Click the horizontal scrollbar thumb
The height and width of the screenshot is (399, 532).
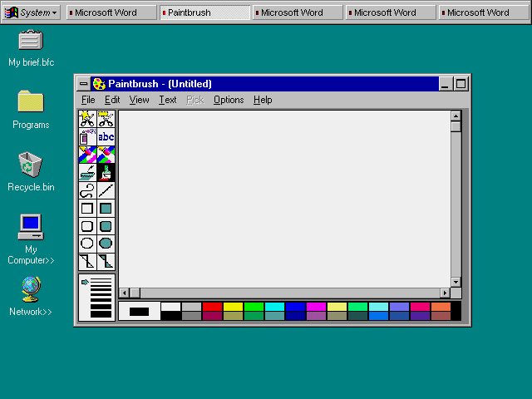click(135, 293)
